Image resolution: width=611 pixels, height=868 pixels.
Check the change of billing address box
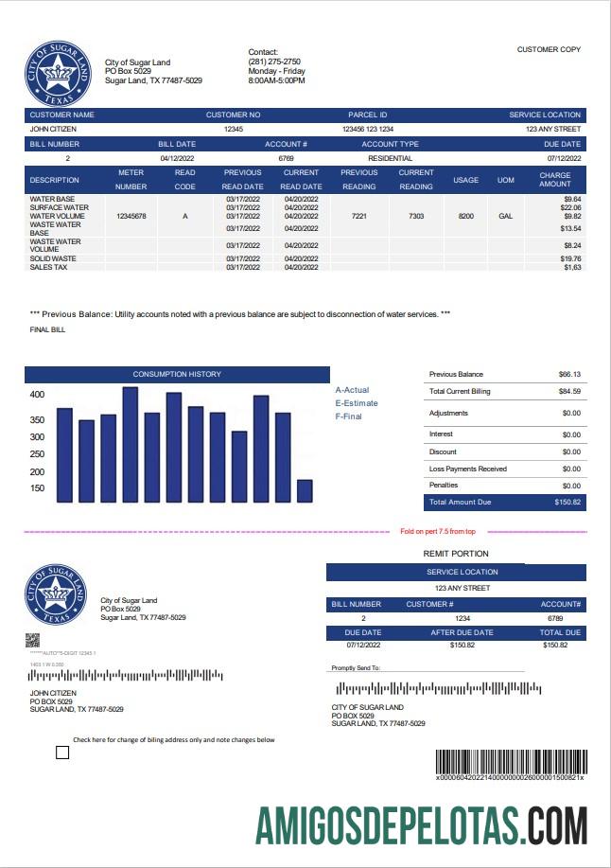pos(62,753)
